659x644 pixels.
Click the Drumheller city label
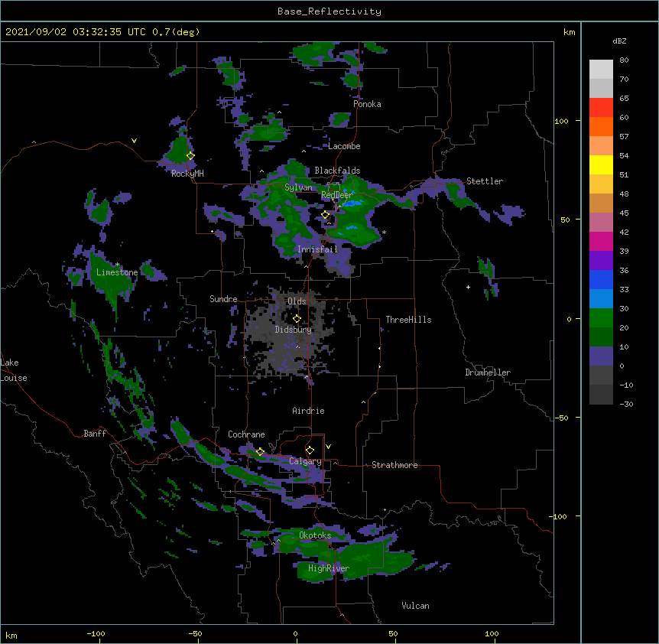click(x=488, y=372)
